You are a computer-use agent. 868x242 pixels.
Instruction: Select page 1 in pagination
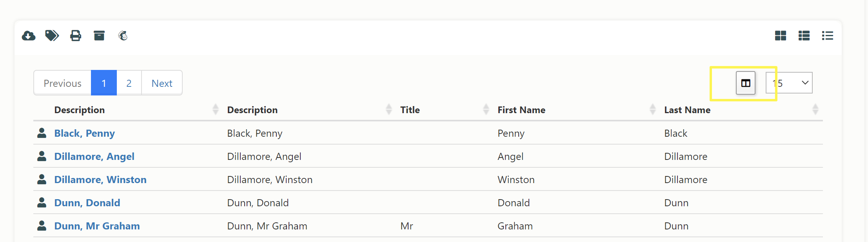coord(104,83)
